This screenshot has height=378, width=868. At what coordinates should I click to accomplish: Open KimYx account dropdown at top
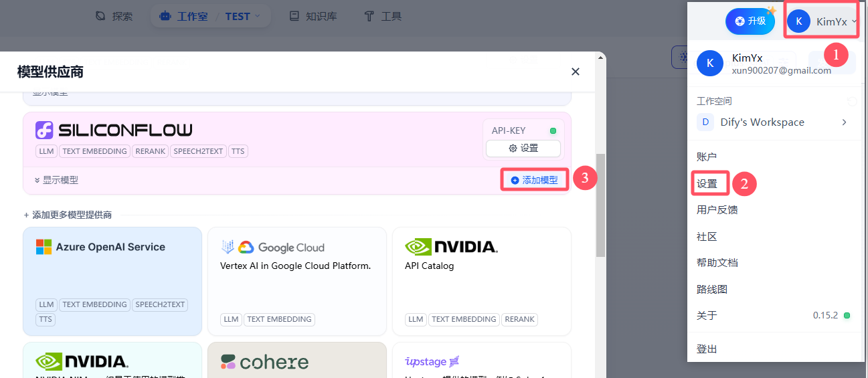[x=822, y=21]
